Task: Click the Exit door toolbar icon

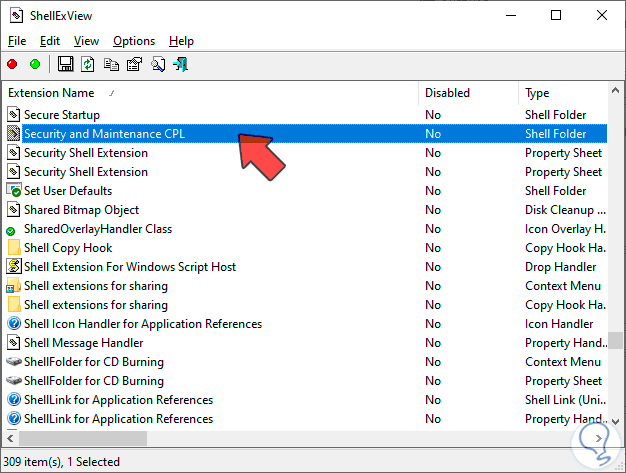Action: 181,64
